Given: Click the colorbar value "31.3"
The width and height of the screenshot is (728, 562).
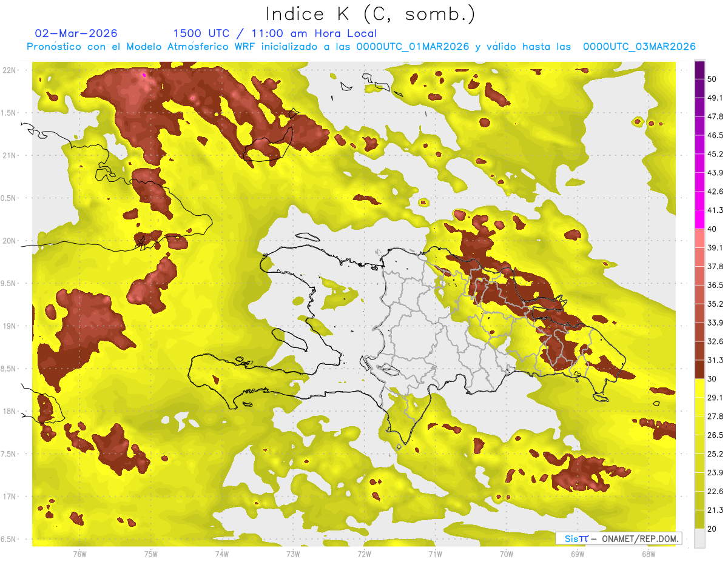Looking at the screenshot, I should click(715, 360).
